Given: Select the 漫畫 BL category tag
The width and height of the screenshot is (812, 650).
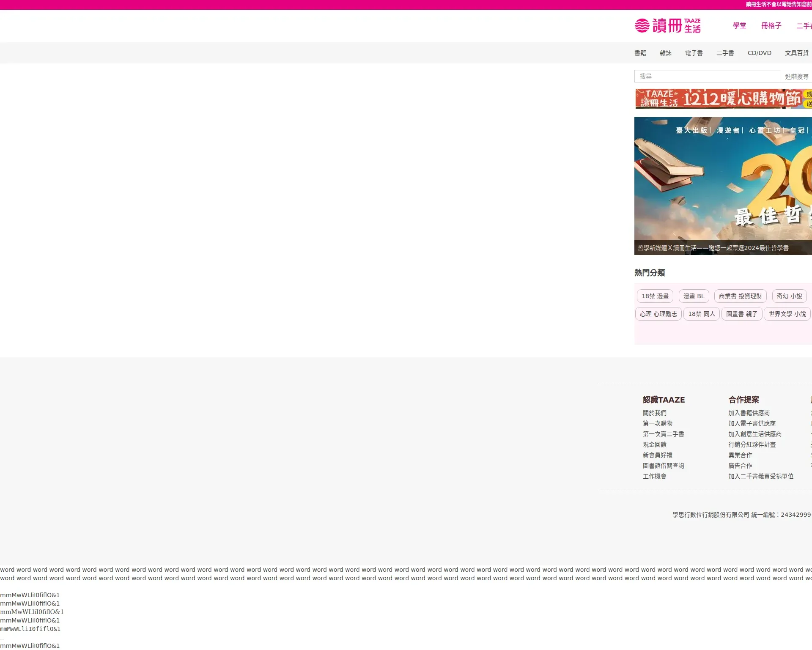Looking at the screenshot, I should 694,296.
